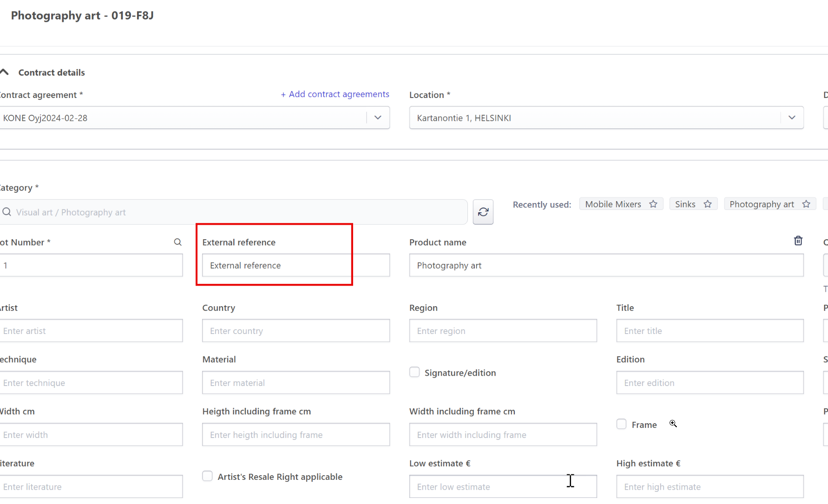Screen dimensions: 828x504
Task: Click the category search magnifier icon
Action: coord(7,212)
